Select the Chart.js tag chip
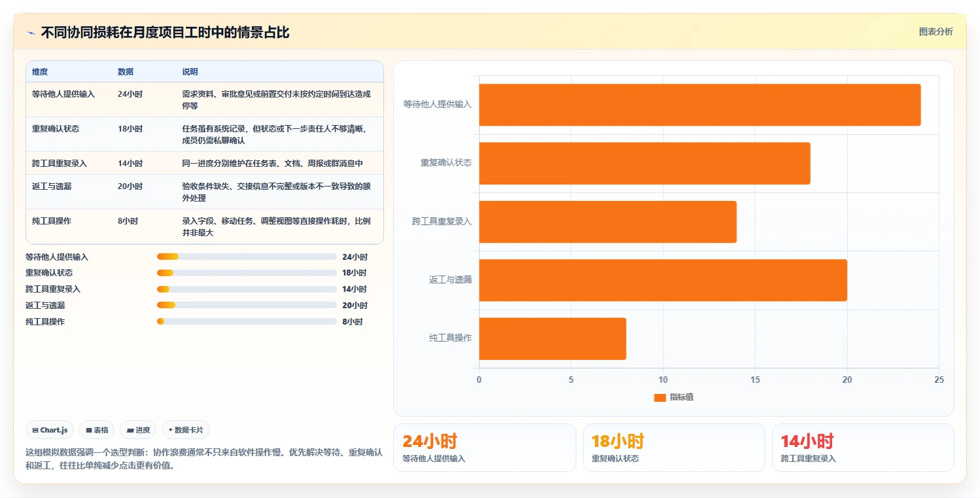 (x=50, y=430)
